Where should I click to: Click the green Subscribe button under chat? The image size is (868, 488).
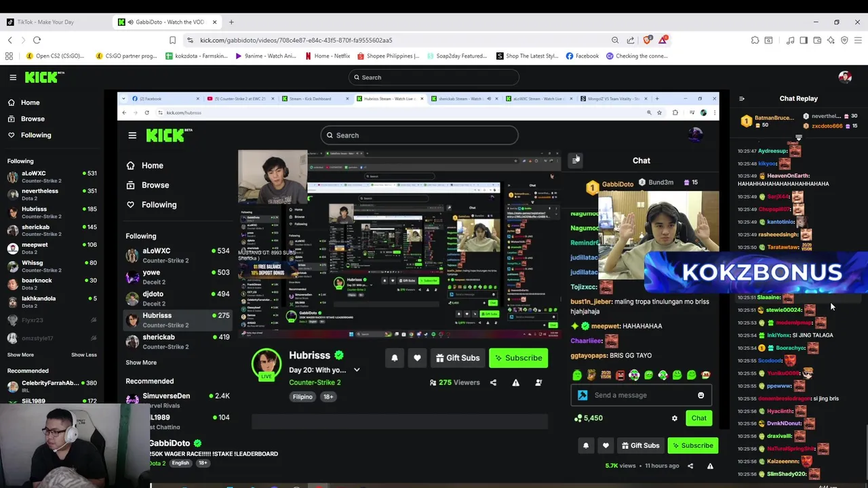point(692,445)
